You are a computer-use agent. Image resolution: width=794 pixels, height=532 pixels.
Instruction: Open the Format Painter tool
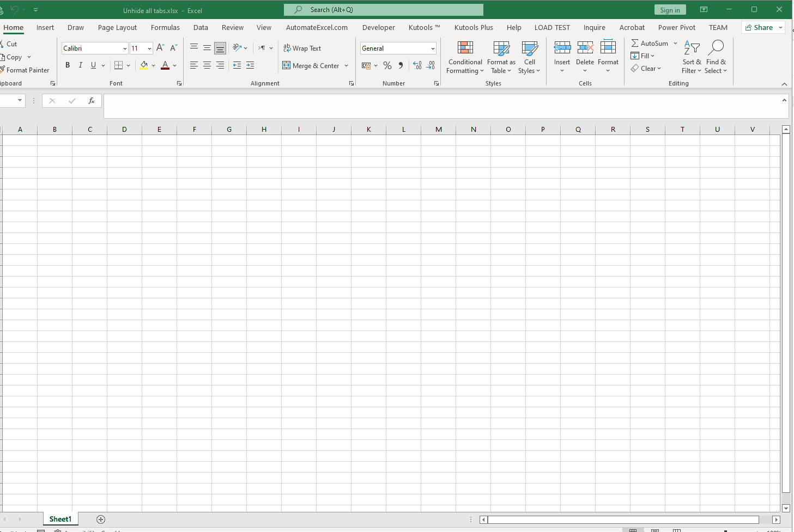(26, 70)
